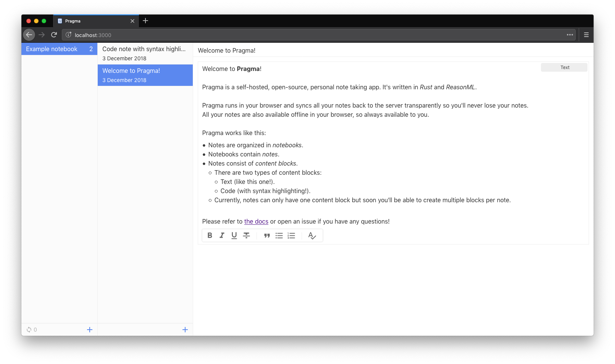This screenshot has width=615, height=364.
Task: Open page actions ellipsis in address bar
Action: click(x=570, y=35)
